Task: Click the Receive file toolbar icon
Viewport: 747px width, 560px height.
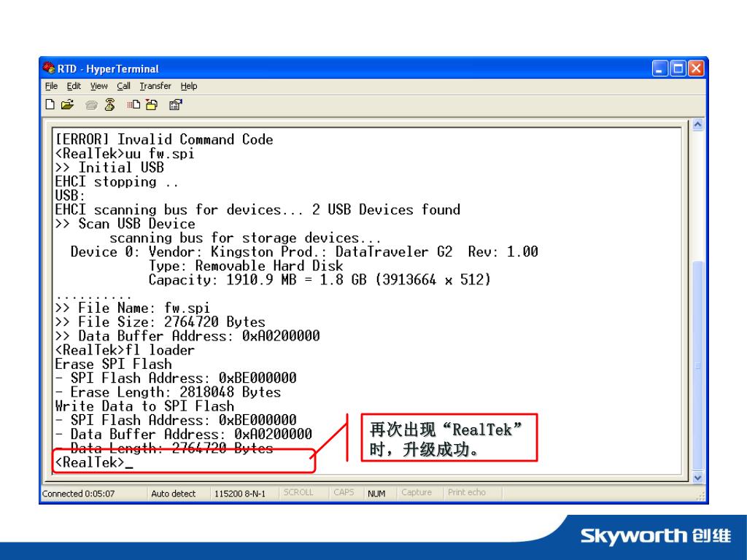Action: point(152,104)
